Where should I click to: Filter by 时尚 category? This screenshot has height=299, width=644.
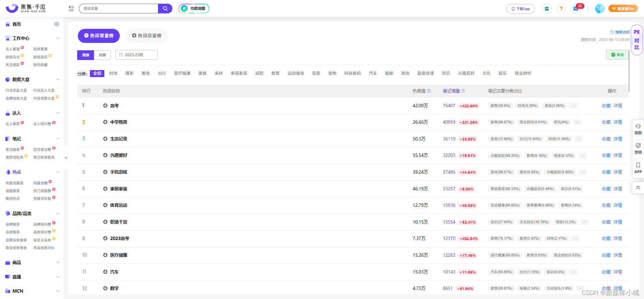(113, 73)
